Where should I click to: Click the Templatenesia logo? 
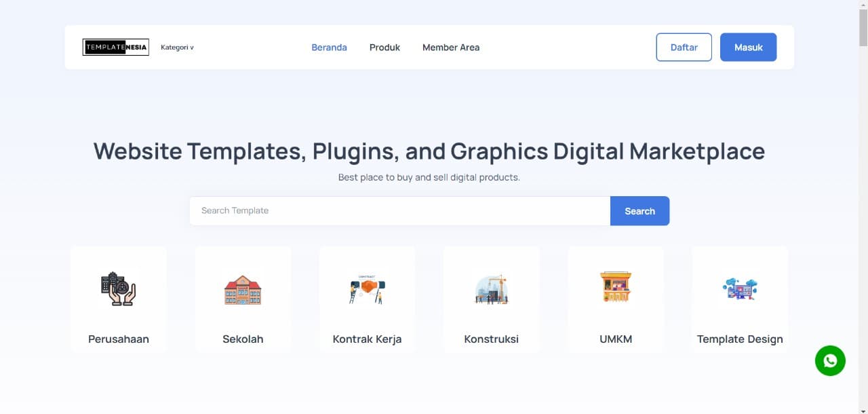[x=116, y=47]
